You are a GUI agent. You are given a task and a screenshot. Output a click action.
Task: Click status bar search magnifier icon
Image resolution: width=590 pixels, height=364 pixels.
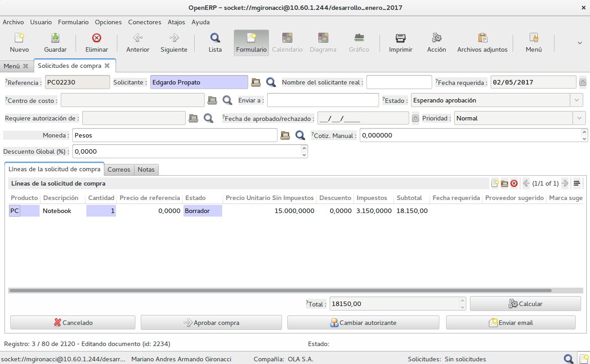(x=569, y=359)
